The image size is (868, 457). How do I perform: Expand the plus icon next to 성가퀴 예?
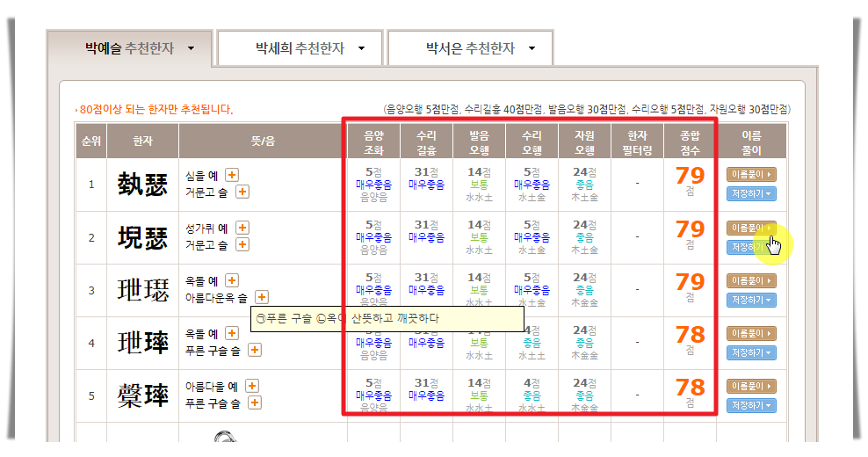point(242,228)
